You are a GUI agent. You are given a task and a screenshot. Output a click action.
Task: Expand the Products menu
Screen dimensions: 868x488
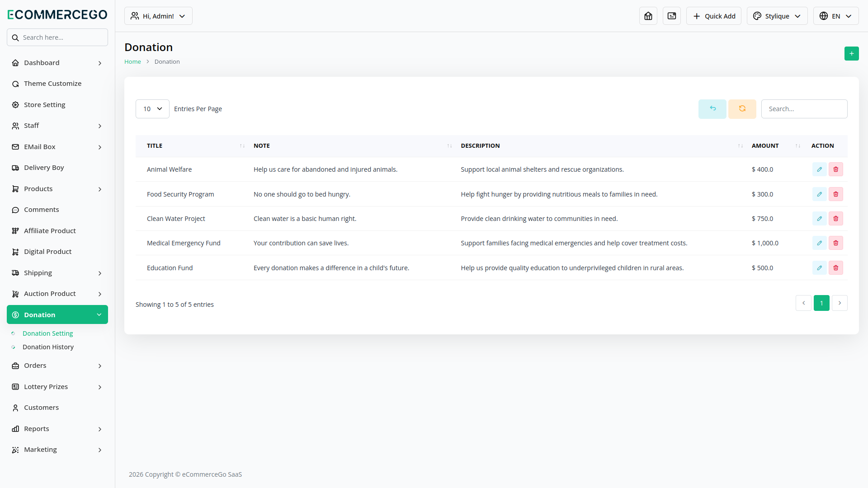point(57,189)
